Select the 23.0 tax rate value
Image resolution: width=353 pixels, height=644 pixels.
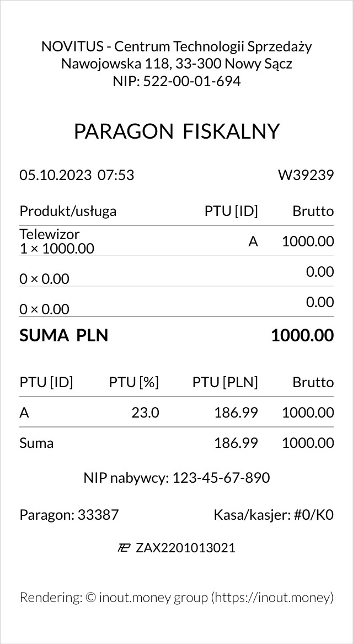pos(145,413)
